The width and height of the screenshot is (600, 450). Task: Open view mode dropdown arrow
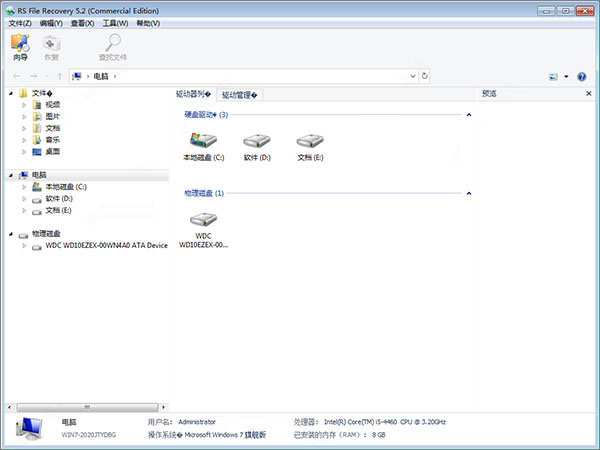tap(566, 77)
